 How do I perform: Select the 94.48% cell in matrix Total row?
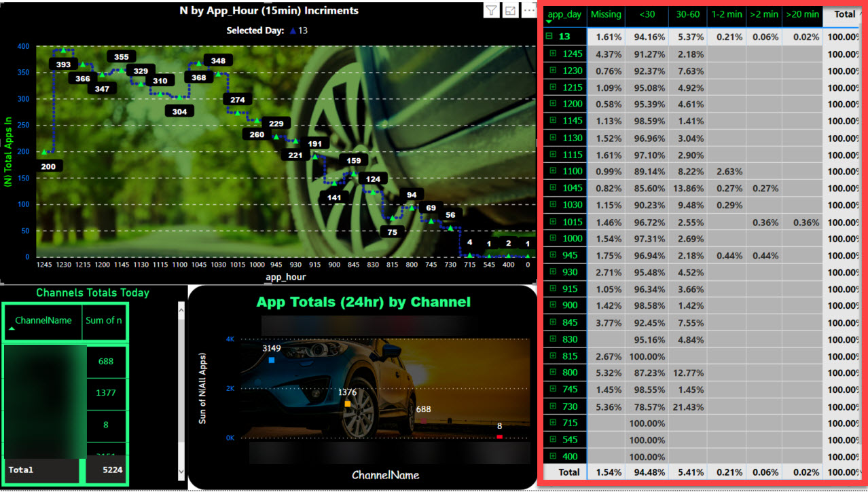[x=647, y=472]
